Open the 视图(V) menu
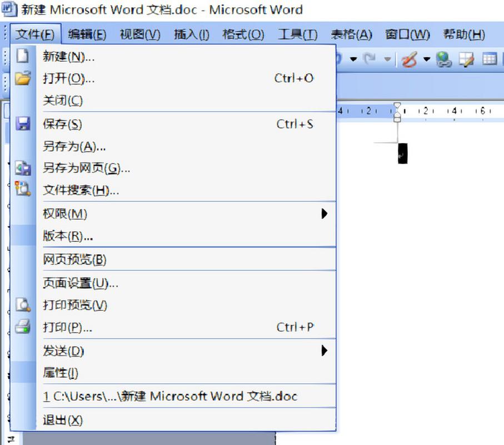The width and height of the screenshot is (504, 445). pos(140,34)
